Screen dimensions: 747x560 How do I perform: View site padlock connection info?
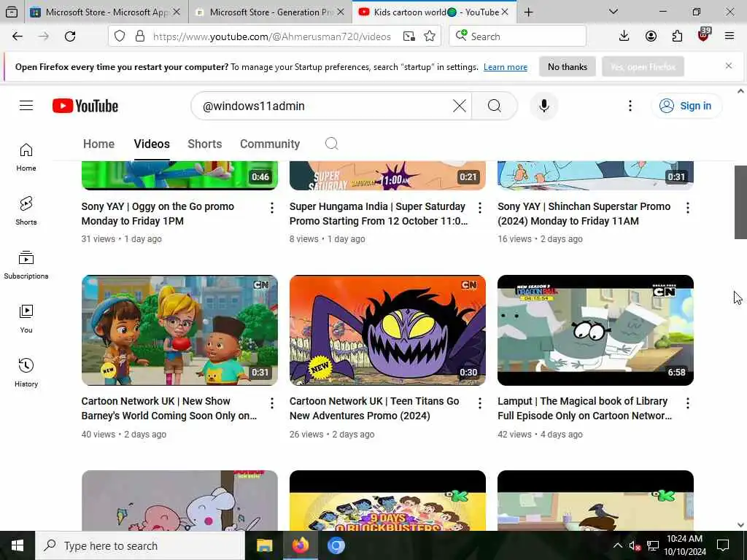(x=140, y=36)
